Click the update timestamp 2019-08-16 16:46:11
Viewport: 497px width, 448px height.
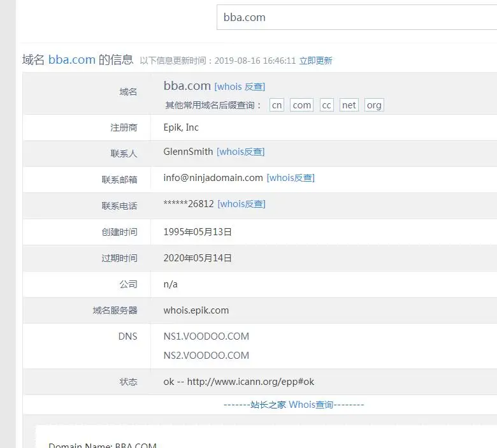click(x=255, y=61)
